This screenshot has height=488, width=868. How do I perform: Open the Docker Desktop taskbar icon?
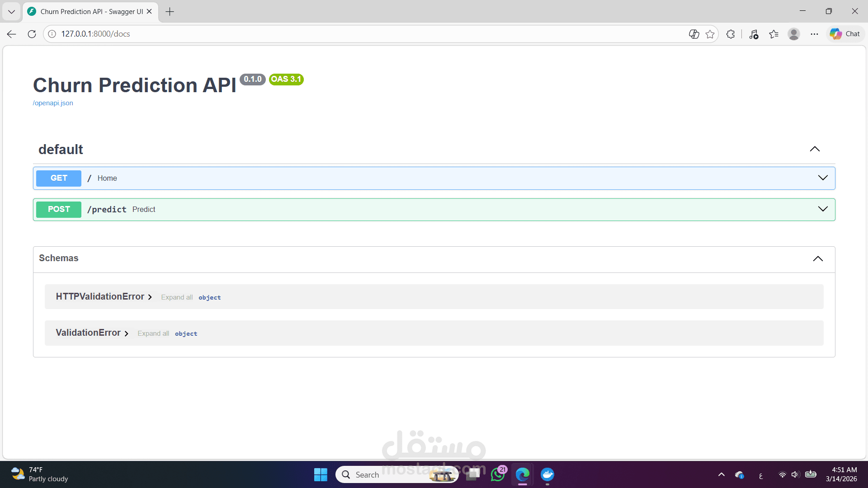[547, 474]
